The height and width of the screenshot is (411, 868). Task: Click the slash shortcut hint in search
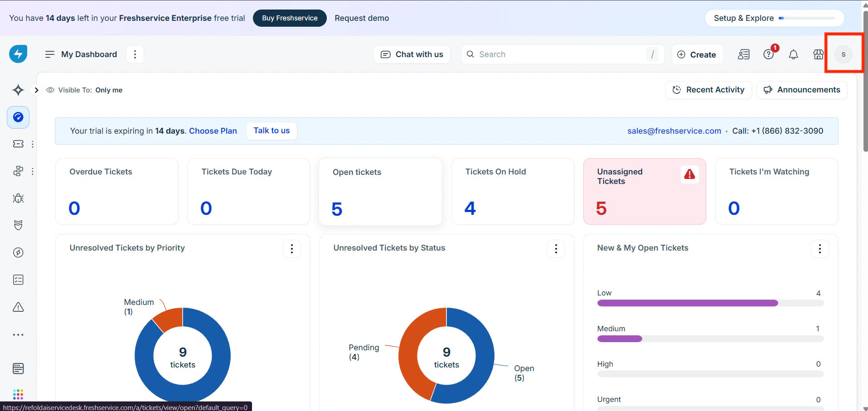click(x=652, y=54)
